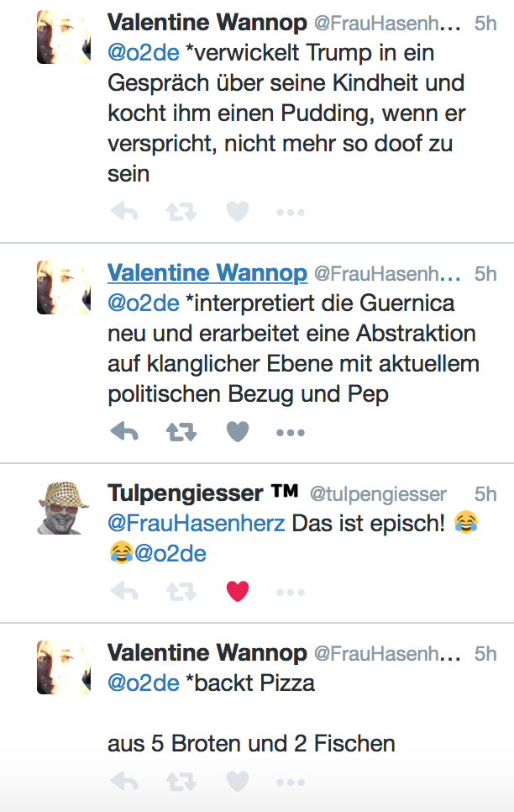Click @o2de mention in Guernica tweet
Image resolution: width=514 pixels, height=812 pixels.
(x=143, y=303)
